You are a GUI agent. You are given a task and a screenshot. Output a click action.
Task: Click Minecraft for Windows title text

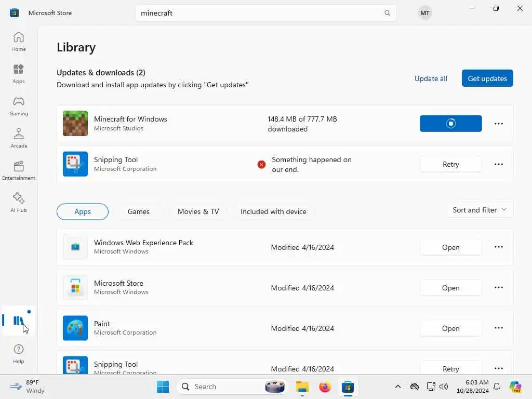pos(130,119)
